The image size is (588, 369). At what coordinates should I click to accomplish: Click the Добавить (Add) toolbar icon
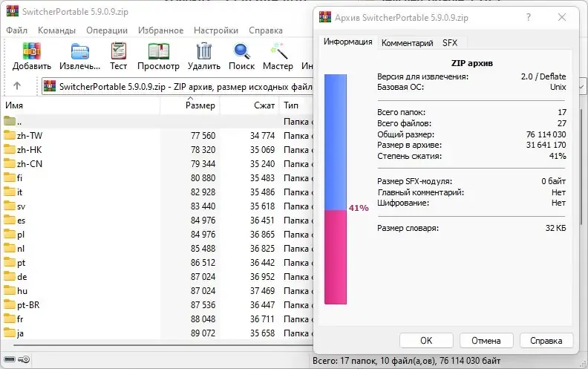pyautogui.click(x=31, y=51)
